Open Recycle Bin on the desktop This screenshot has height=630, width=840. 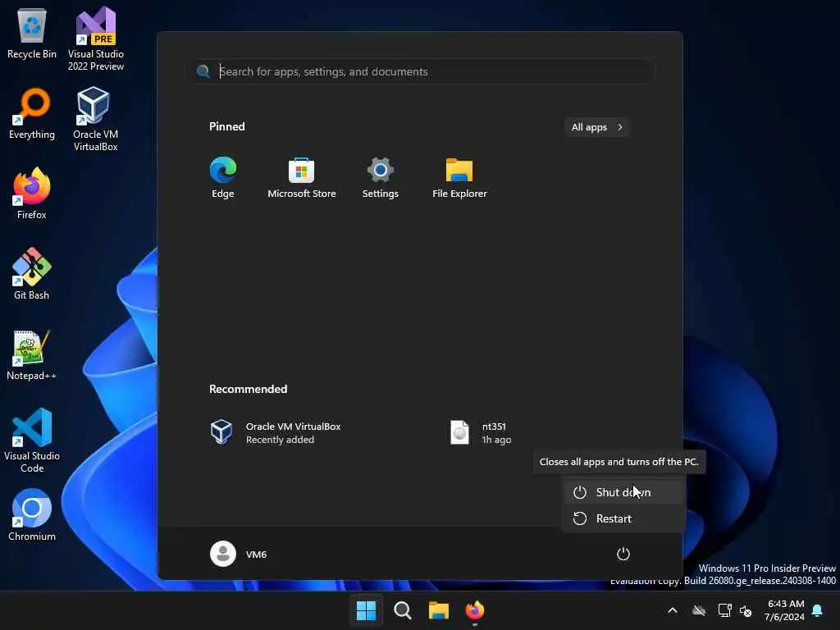click(32, 34)
